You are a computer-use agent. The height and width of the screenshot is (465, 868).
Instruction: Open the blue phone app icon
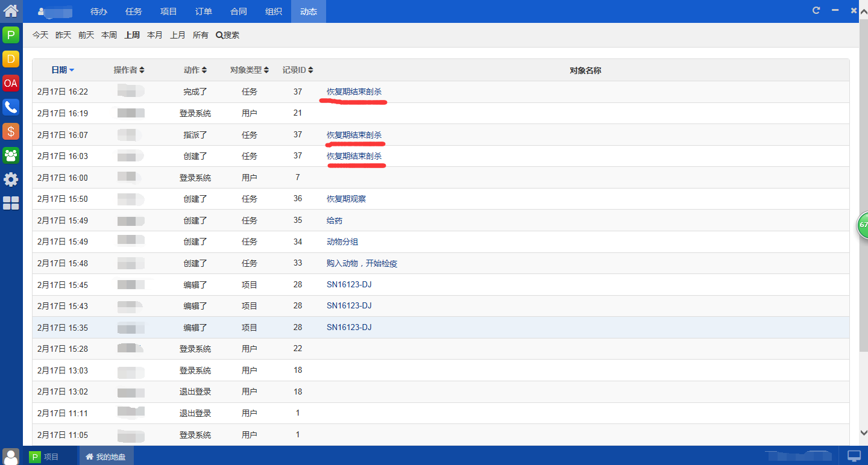pyautogui.click(x=11, y=107)
